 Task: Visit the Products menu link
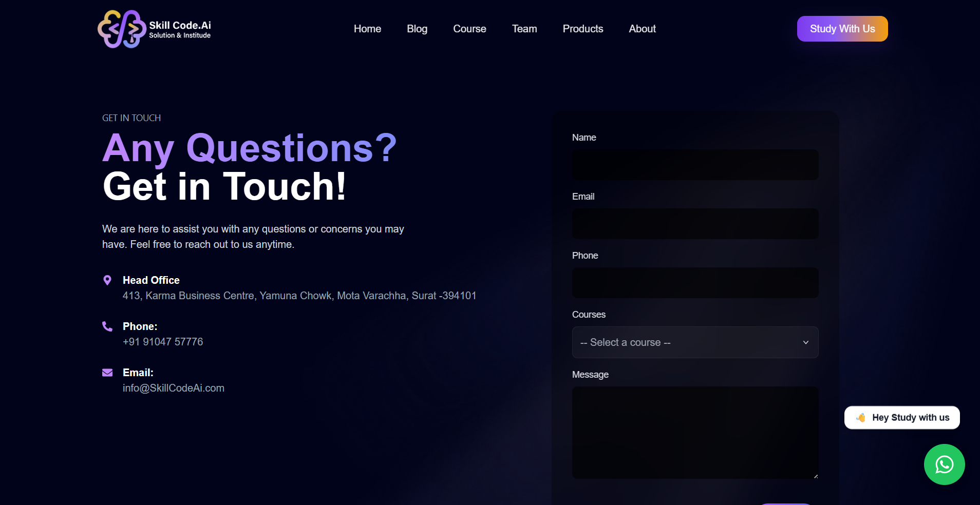coord(583,29)
